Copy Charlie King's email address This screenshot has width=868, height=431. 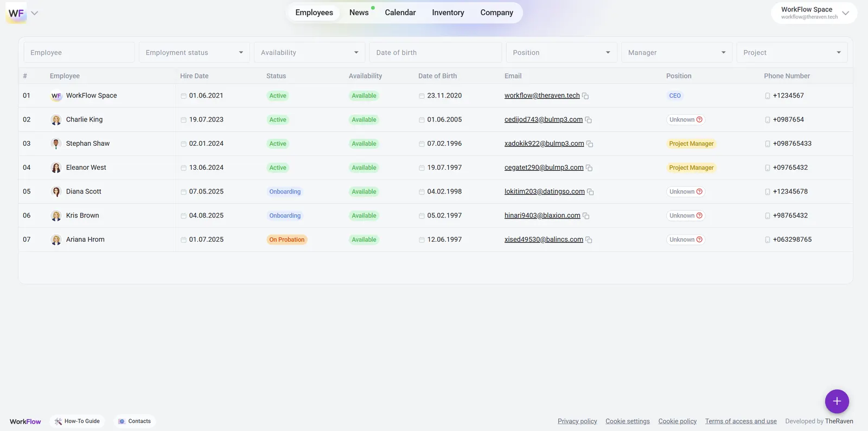(588, 120)
